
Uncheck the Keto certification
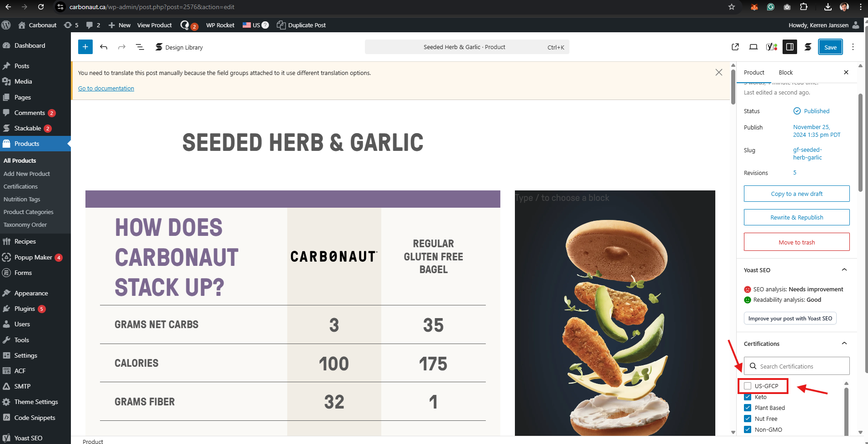[x=748, y=397]
